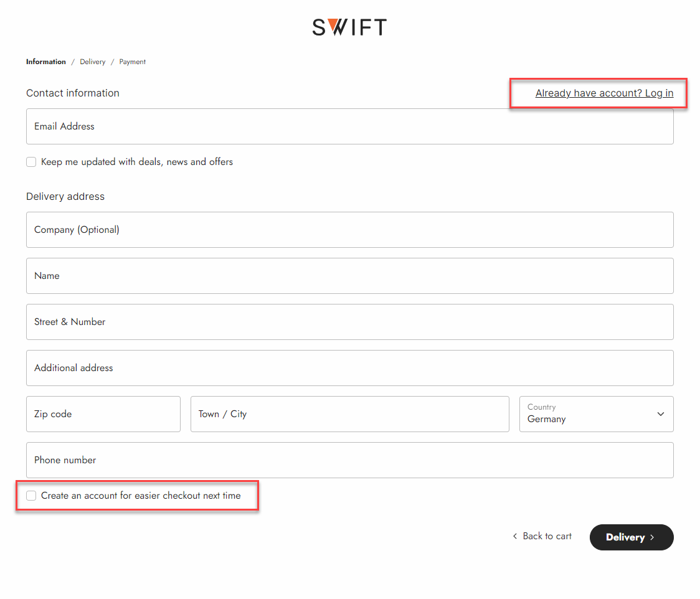
Task: Click the SWIFT logo
Action: [349, 27]
